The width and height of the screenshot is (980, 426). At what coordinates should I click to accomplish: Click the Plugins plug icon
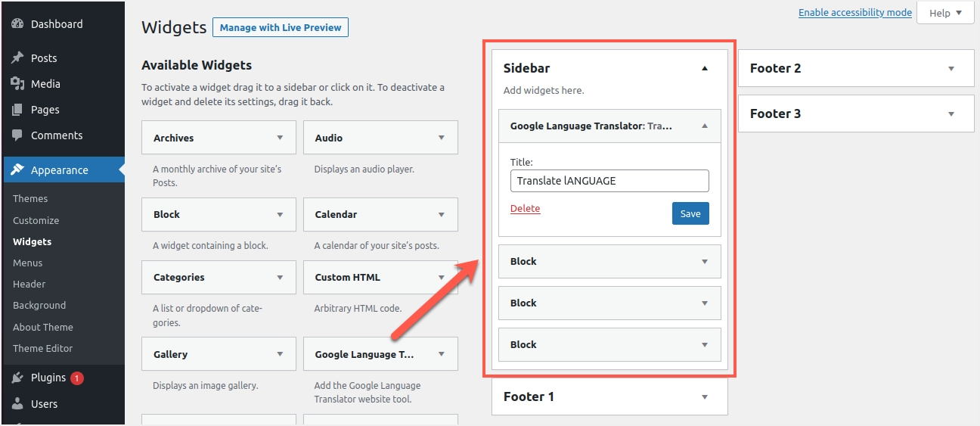[x=17, y=378]
